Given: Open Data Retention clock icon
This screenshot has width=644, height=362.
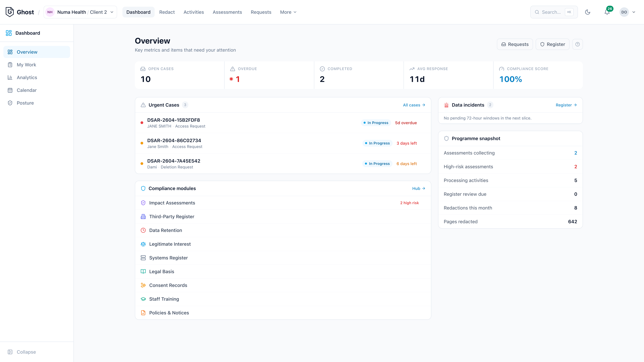Looking at the screenshot, I should pos(143,230).
